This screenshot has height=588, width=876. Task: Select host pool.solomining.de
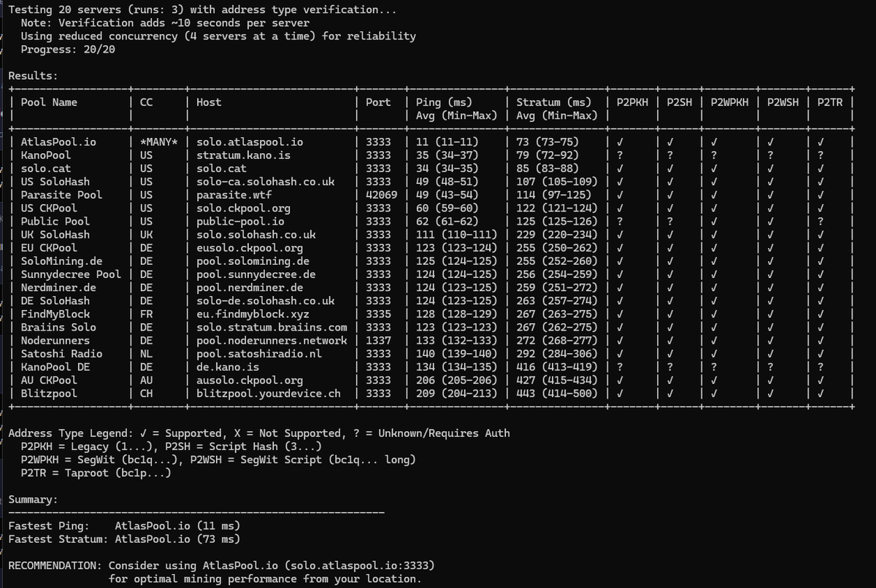(x=253, y=261)
